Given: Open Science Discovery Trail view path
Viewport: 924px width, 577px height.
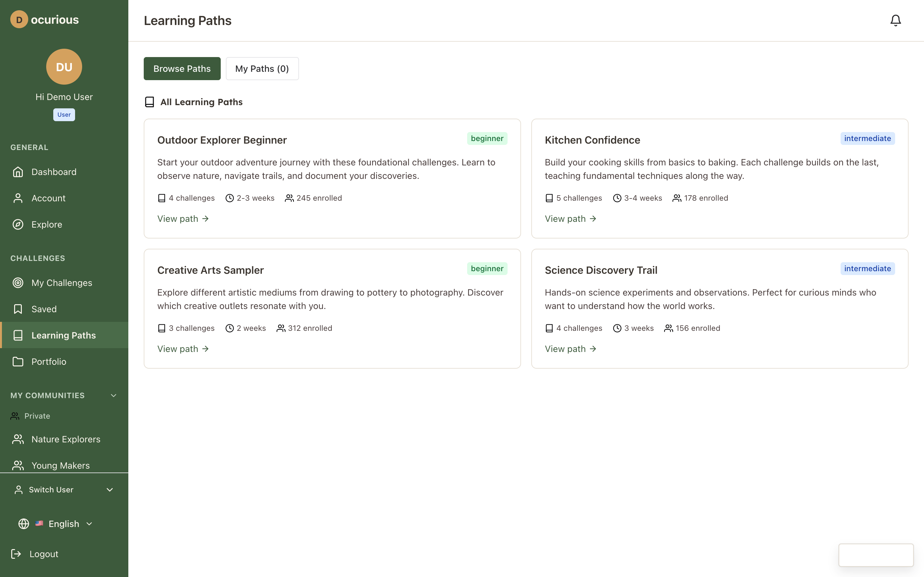Looking at the screenshot, I should pos(570,349).
